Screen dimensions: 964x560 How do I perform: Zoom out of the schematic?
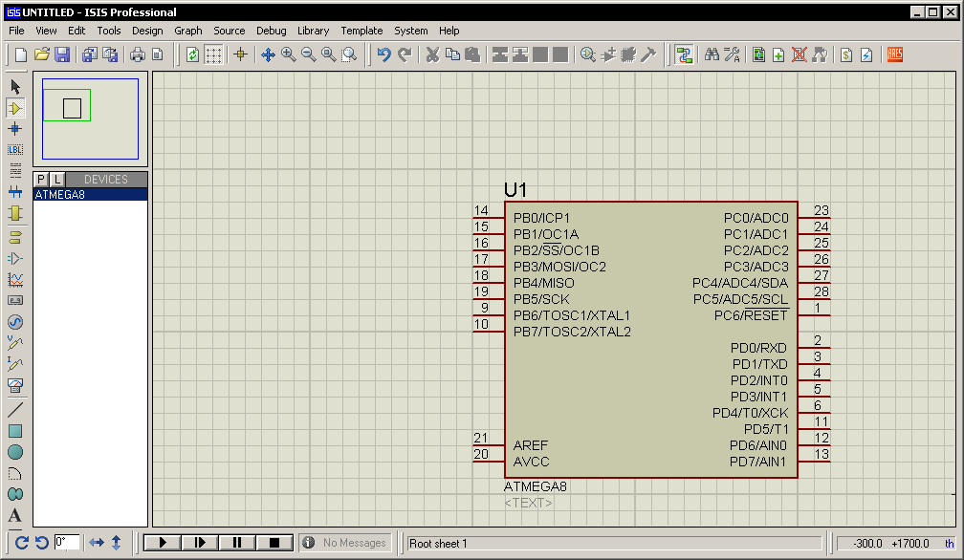tap(309, 54)
